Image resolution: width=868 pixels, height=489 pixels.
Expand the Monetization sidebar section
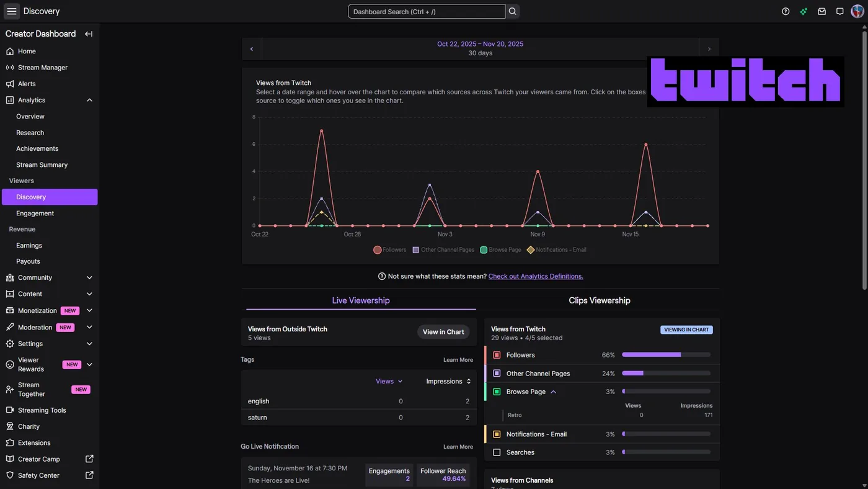pyautogui.click(x=89, y=310)
